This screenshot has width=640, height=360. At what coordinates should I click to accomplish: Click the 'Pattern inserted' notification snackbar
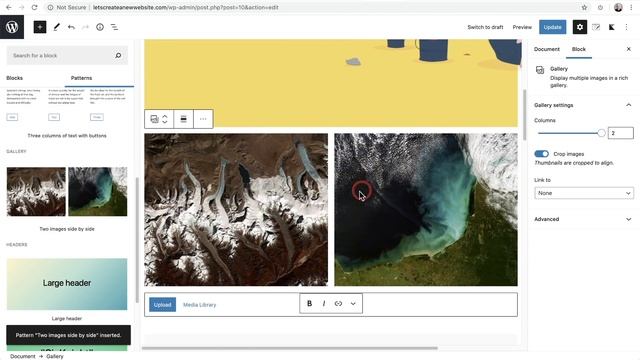[69, 335]
